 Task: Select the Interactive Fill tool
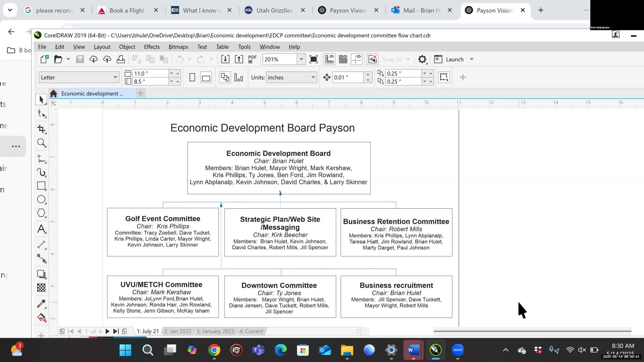(x=41, y=317)
